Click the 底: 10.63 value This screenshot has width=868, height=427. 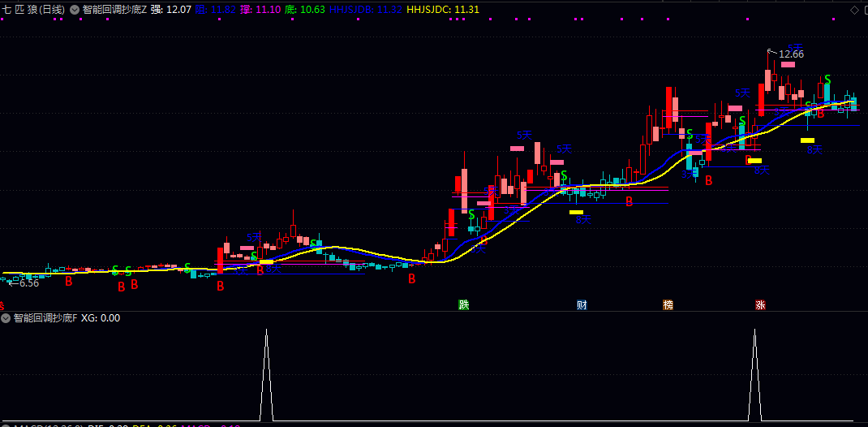coord(304,10)
